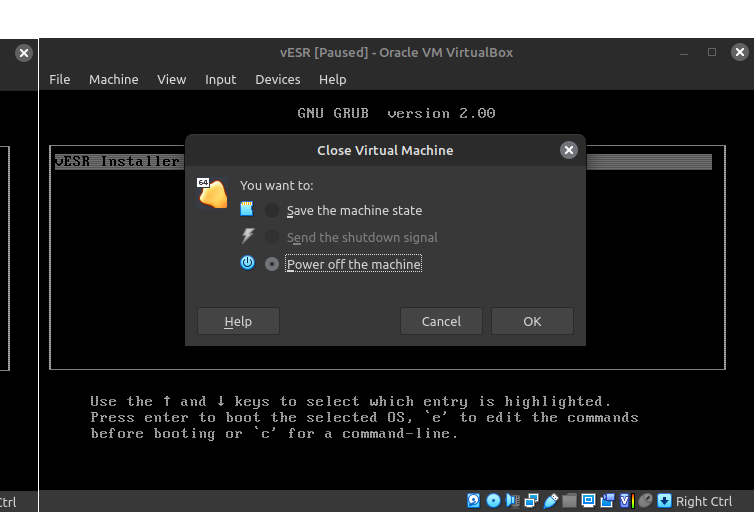The image size is (754, 512).
Task: Cancel the Close Virtual Machine dialog
Action: tap(441, 321)
